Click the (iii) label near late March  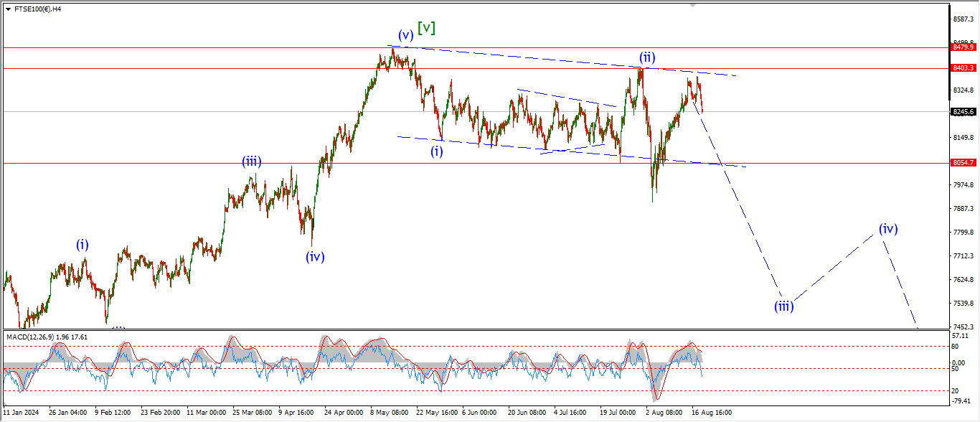(251, 162)
